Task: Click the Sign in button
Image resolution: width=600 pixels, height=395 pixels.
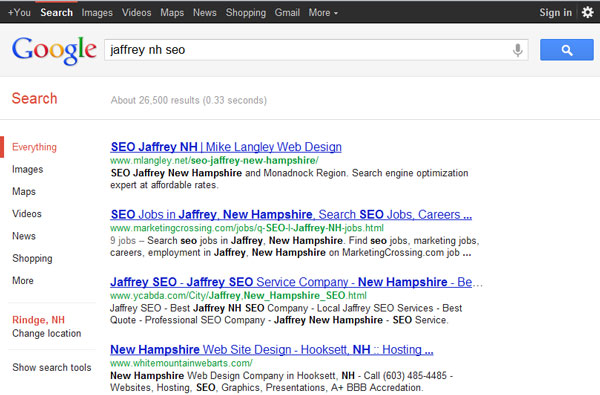Action: (x=556, y=13)
